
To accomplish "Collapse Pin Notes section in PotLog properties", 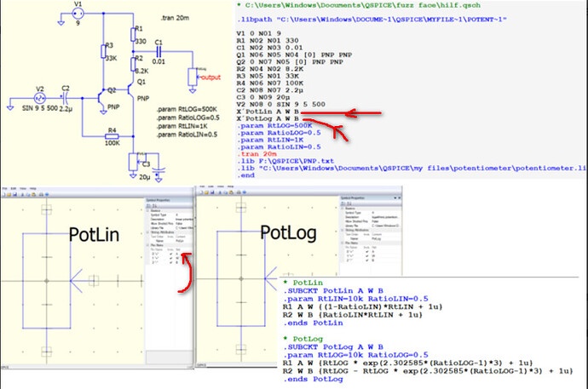I will [343, 243].
